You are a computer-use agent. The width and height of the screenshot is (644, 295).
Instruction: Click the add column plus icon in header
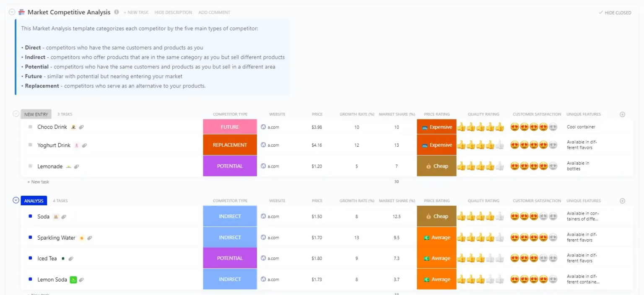622,114
